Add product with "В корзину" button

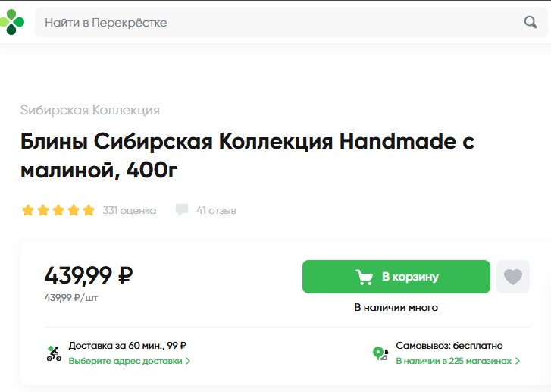point(396,277)
